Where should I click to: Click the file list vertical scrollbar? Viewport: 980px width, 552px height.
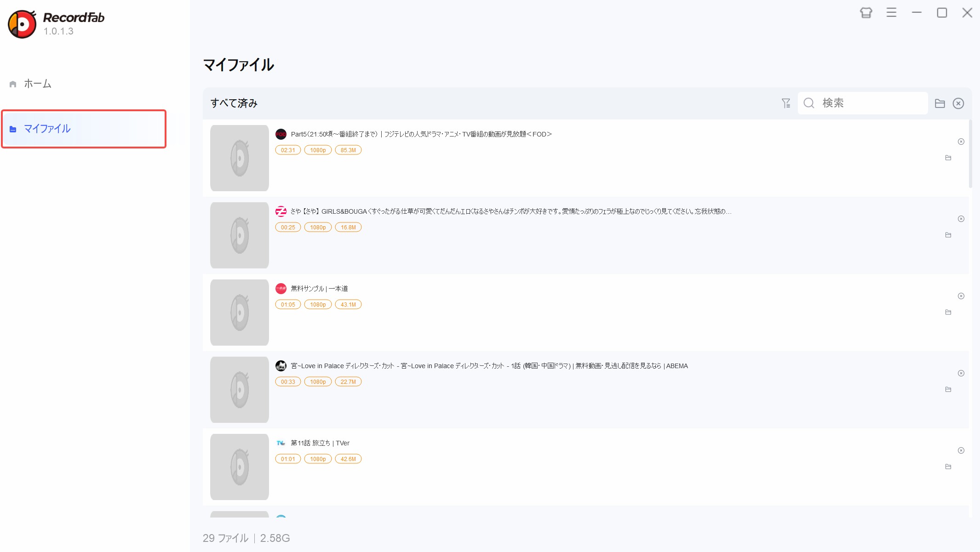[970, 154]
